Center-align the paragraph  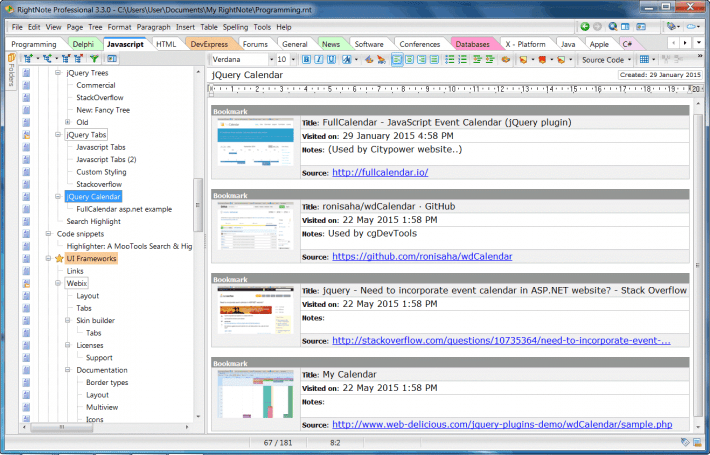point(409,59)
